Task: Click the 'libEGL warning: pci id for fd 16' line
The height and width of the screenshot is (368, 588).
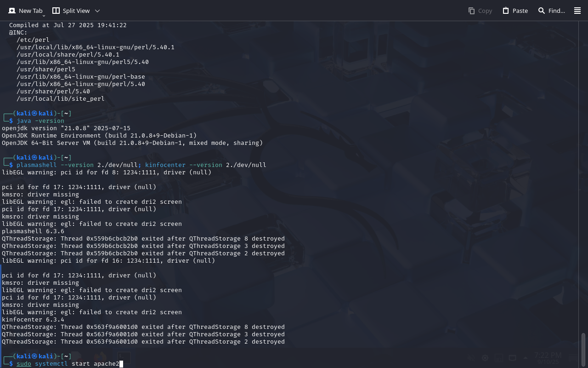Action: tap(108, 261)
